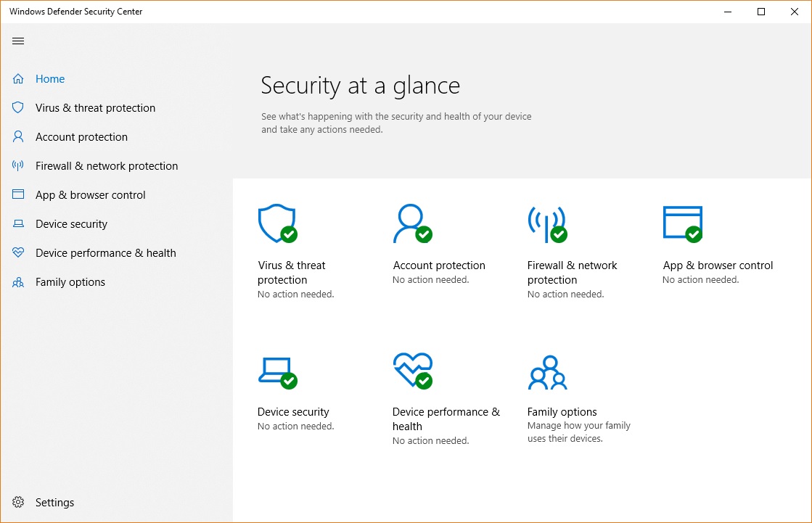Select the Virus & threat protection shield icon

(x=276, y=221)
